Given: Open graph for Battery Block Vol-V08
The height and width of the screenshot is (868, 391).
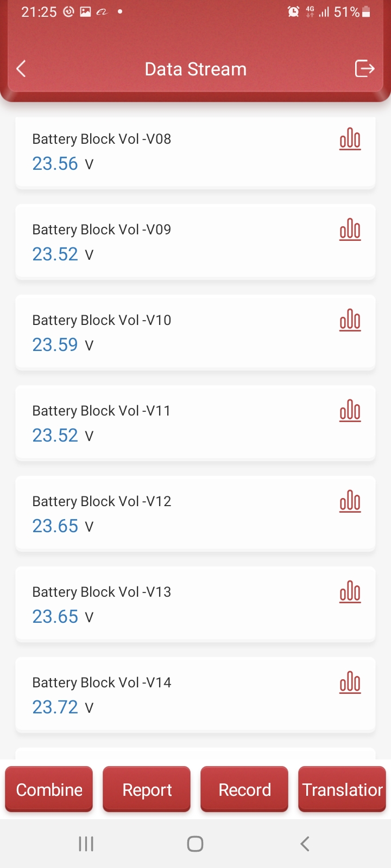Looking at the screenshot, I should (350, 139).
